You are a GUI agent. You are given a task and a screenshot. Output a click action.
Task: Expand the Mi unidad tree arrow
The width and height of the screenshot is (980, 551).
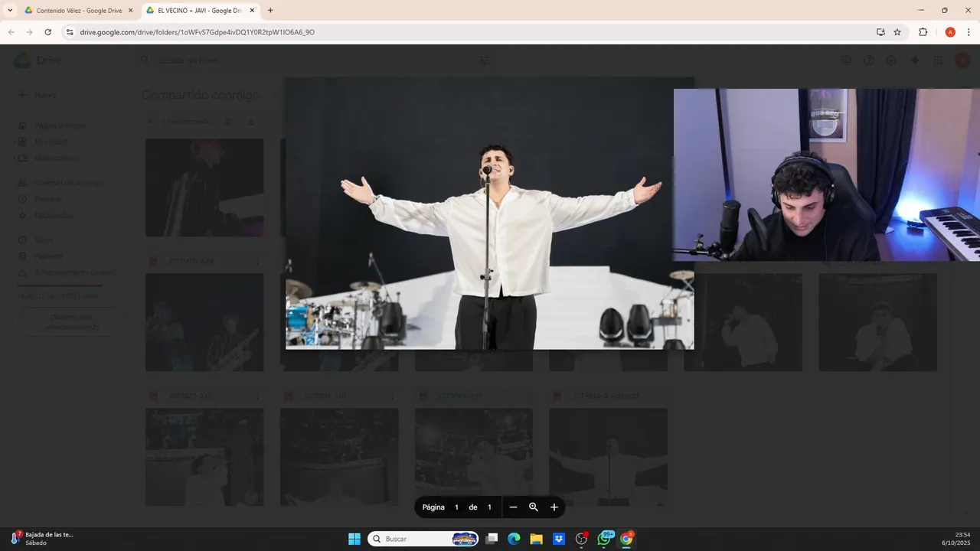click(x=15, y=142)
